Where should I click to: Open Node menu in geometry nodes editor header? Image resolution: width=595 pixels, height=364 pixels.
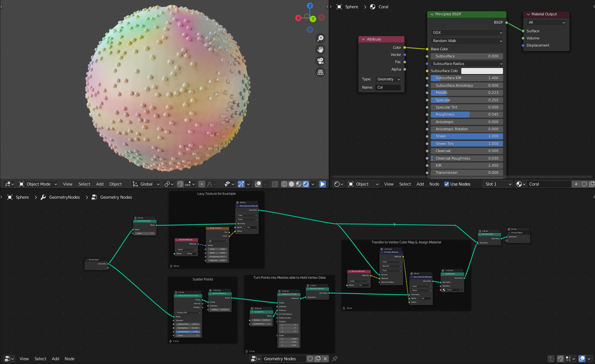click(69, 359)
